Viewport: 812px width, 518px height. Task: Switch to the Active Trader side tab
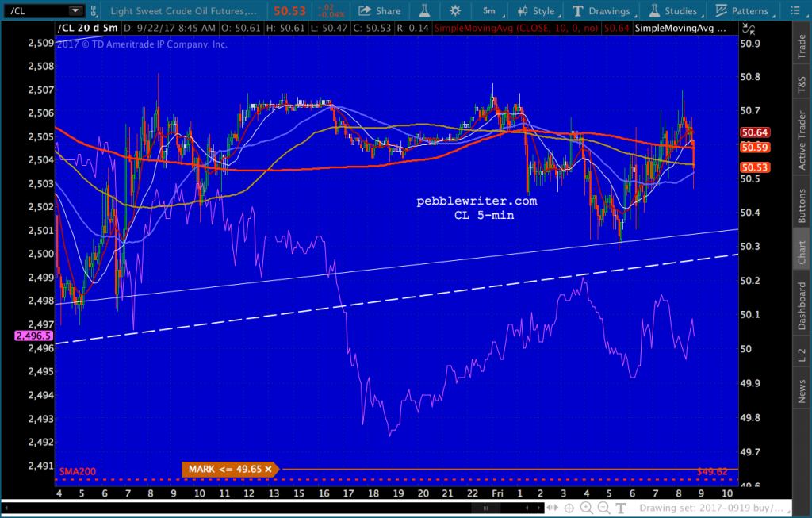(x=802, y=140)
